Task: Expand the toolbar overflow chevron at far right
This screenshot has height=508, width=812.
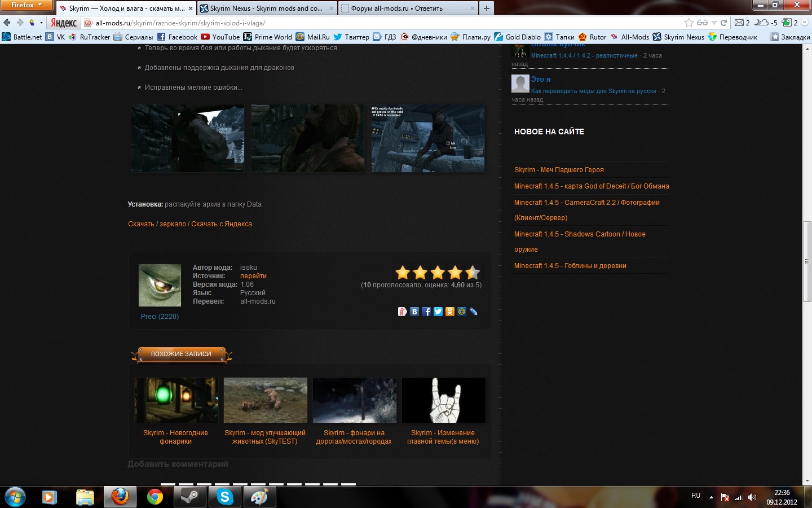Action: coord(805,23)
